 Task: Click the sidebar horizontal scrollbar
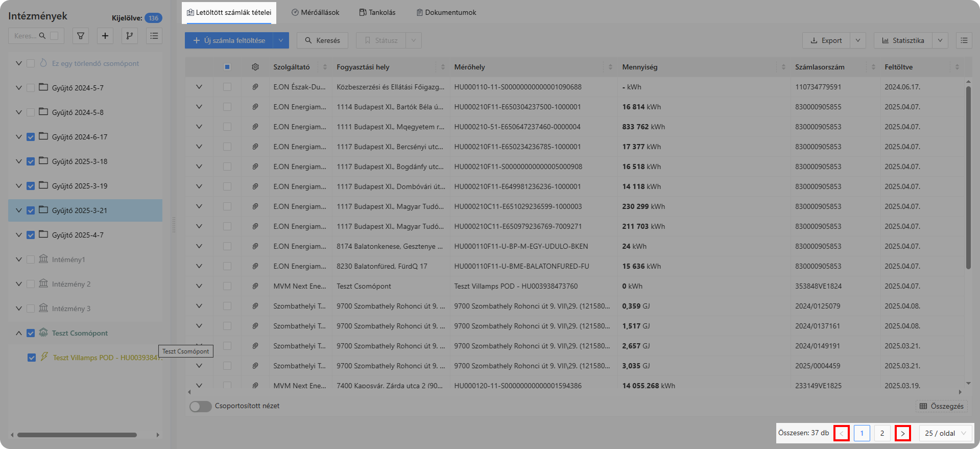(77, 435)
